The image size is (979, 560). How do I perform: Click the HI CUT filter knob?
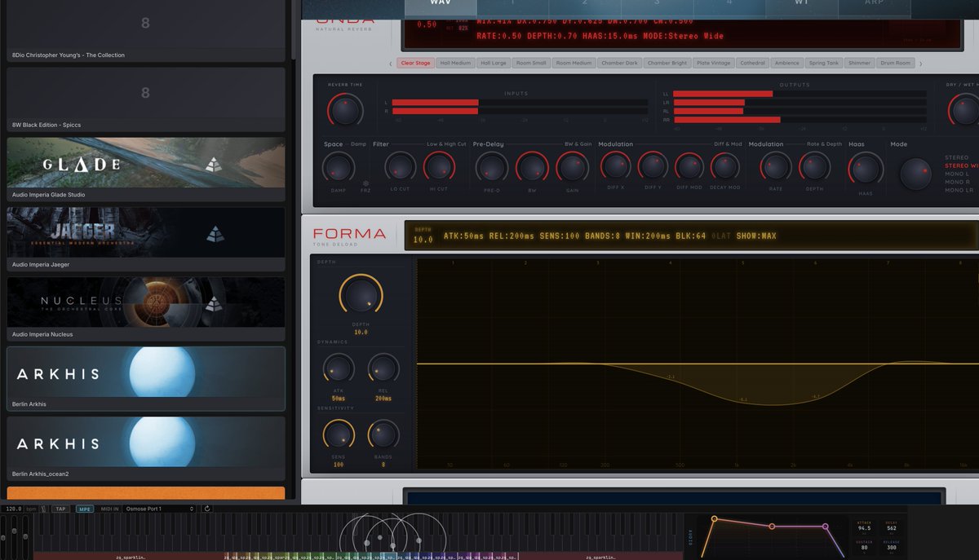click(439, 167)
